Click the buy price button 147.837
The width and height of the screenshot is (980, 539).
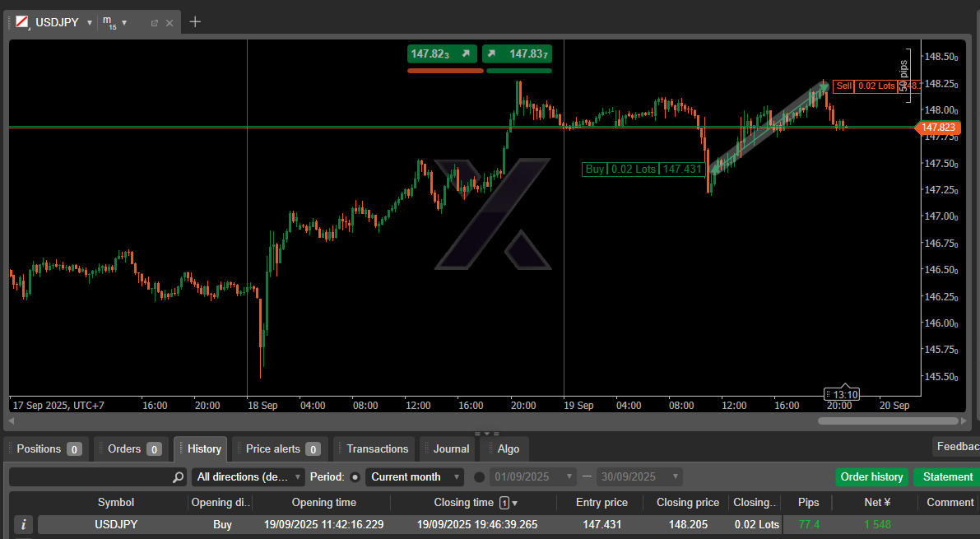coord(518,53)
